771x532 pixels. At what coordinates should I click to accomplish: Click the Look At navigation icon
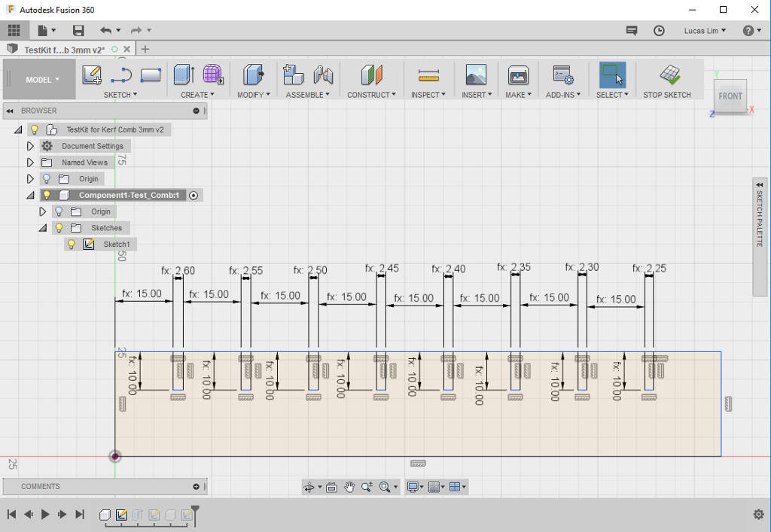pyautogui.click(x=331, y=487)
